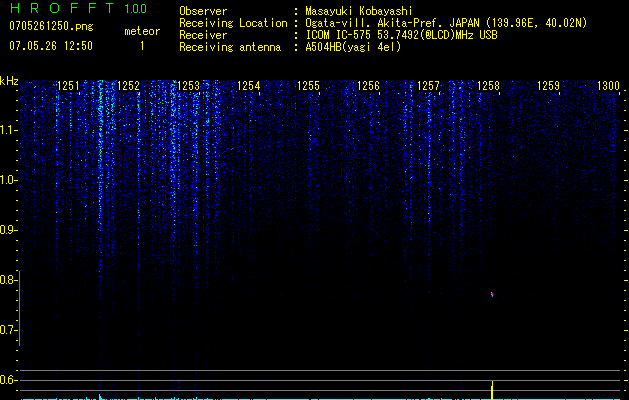Click the date 07.05.26 12:50

coord(51,46)
